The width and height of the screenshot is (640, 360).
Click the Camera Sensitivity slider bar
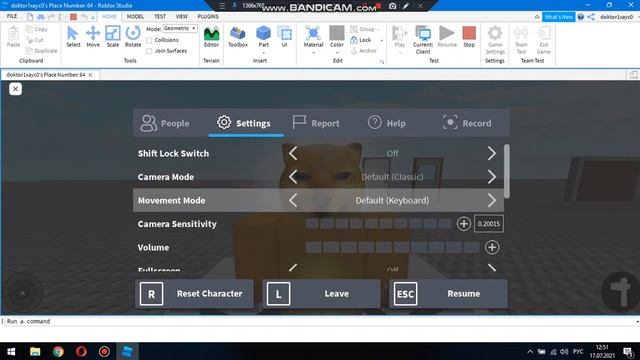[378, 224]
